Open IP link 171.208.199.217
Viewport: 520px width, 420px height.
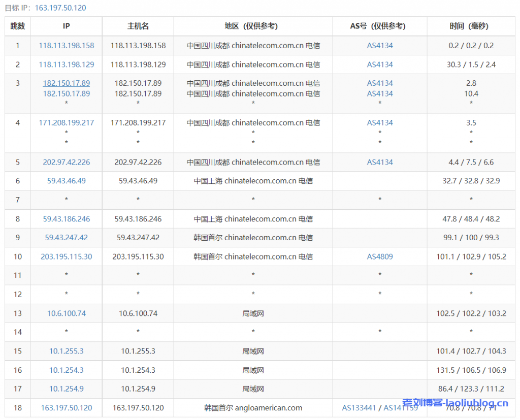67,122
